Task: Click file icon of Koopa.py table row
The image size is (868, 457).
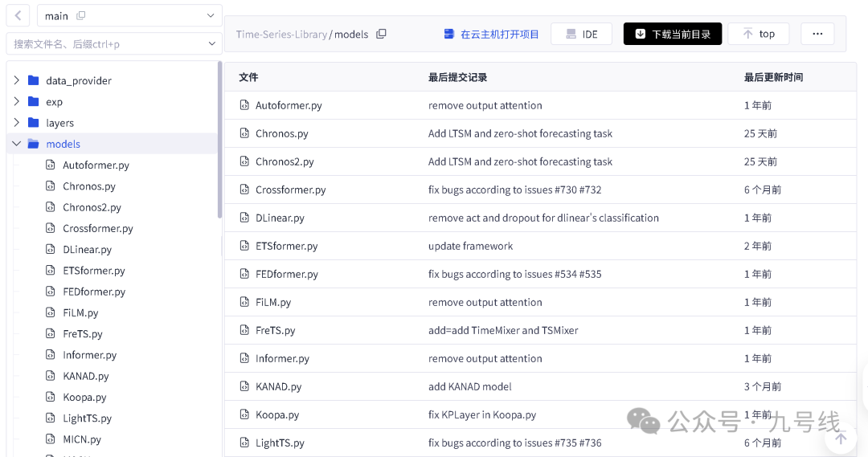Action: click(244, 414)
